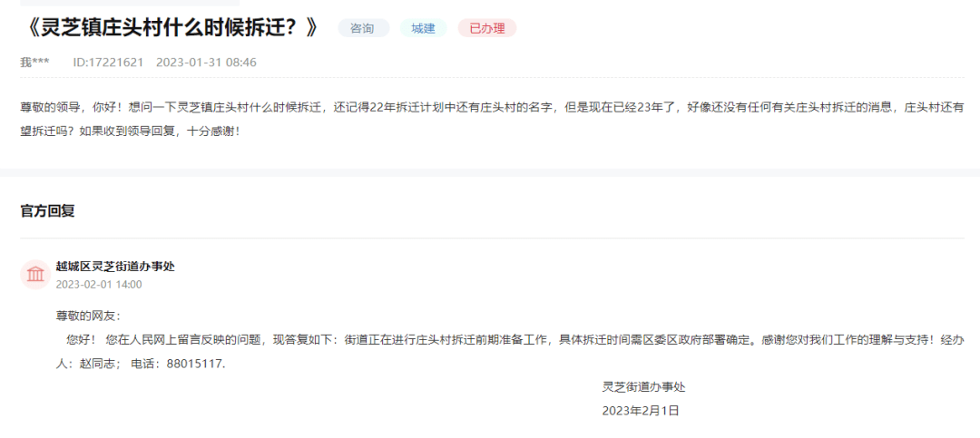
Task: Select the 咨询 tag
Action: tap(363, 28)
